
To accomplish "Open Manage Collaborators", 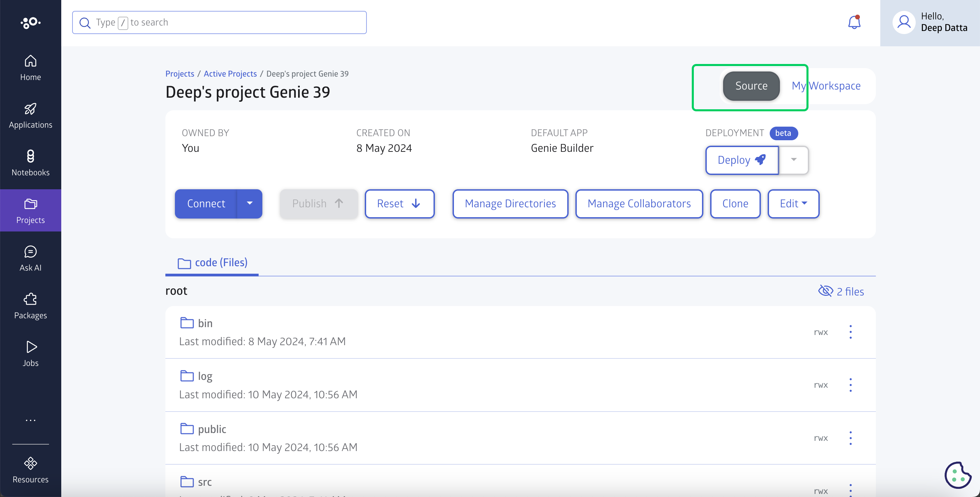I will click(x=639, y=204).
